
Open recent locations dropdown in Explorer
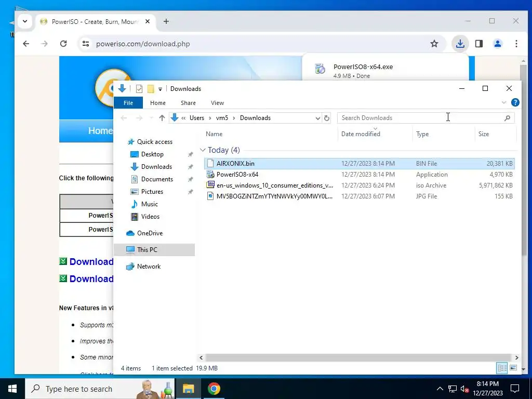click(151, 118)
